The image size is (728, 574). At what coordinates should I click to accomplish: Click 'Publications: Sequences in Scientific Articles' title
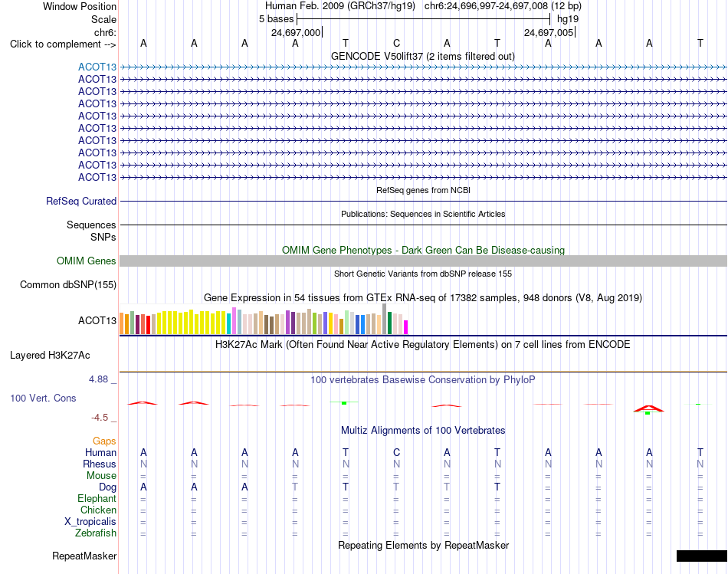coord(423,214)
